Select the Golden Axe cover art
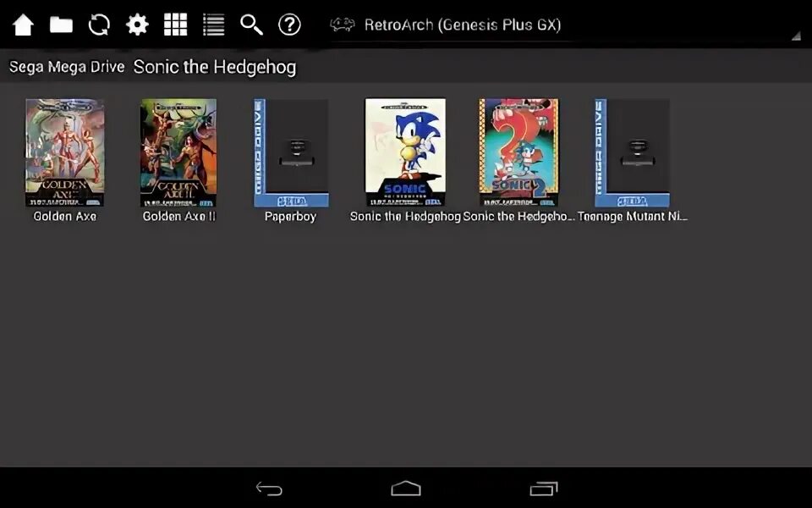Image resolution: width=812 pixels, height=508 pixels. (65, 152)
